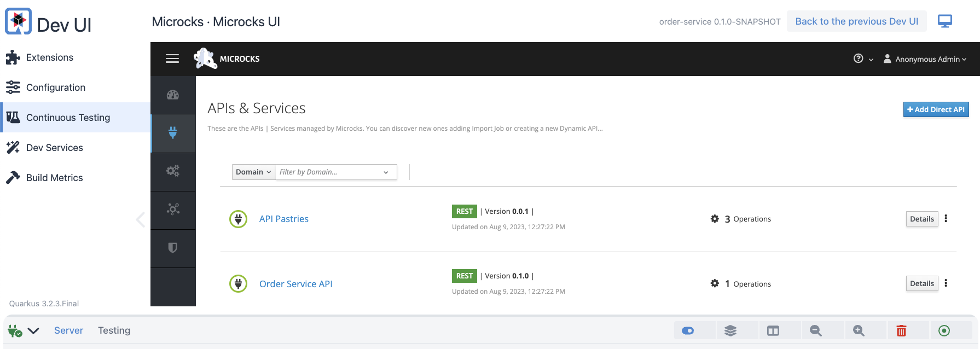Click the 1 Operations text
The width and height of the screenshot is (980, 349).
pos(748,284)
